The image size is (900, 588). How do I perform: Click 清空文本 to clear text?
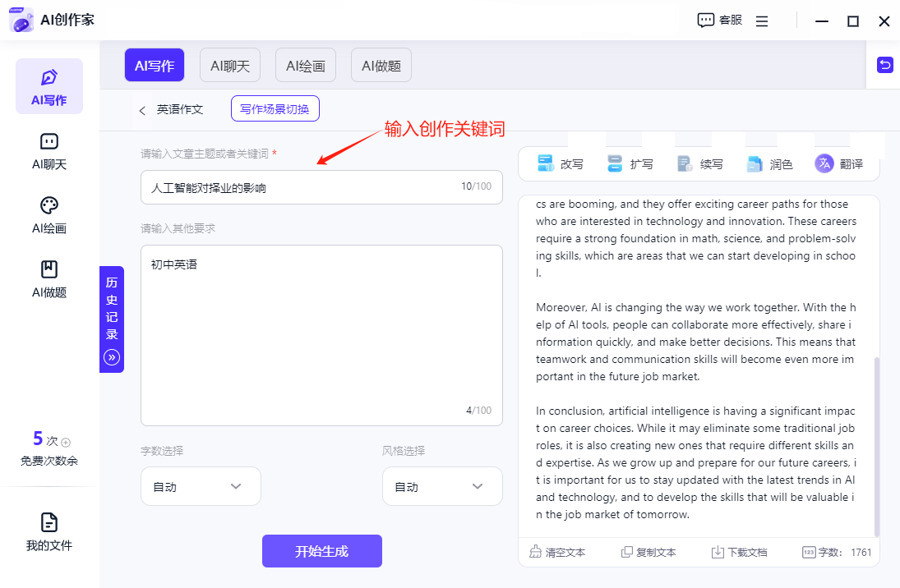[557, 552]
